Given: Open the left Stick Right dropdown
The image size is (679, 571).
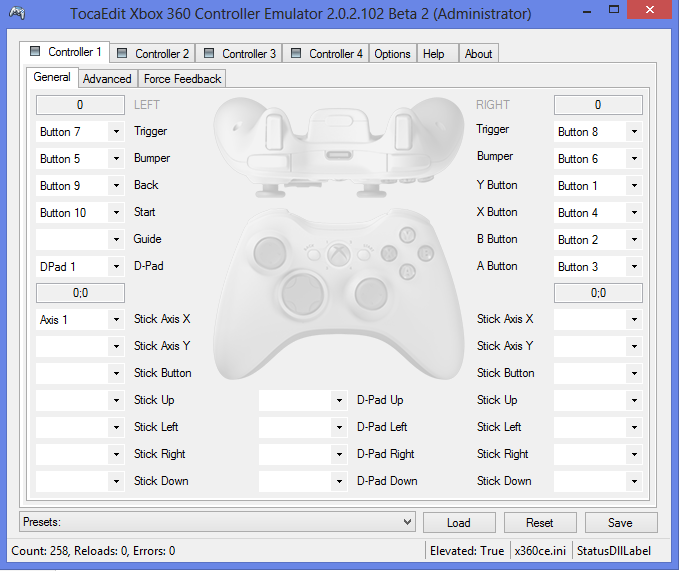Looking at the screenshot, I should tap(80, 454).
